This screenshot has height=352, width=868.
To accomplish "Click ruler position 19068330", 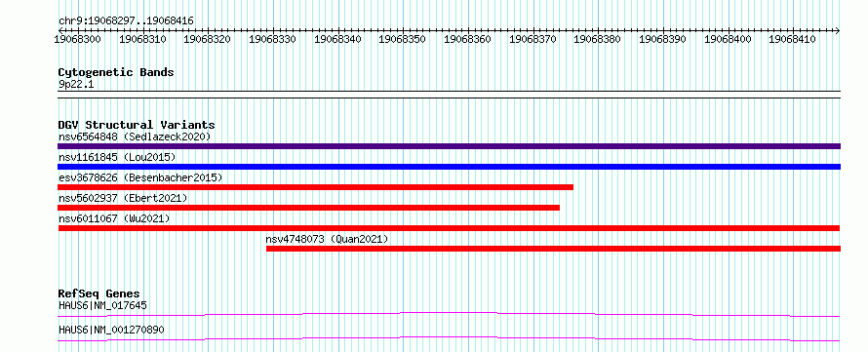I will coord(272,39).
